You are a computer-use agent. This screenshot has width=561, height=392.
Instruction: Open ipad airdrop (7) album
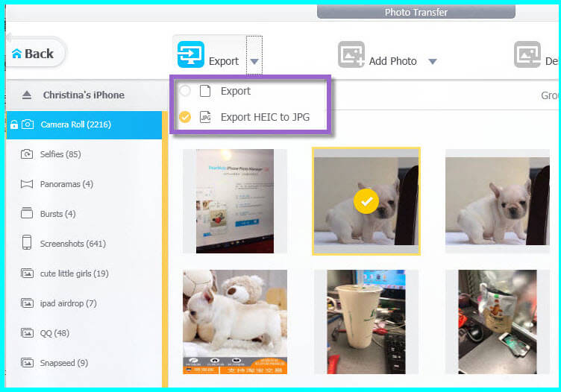pyautogui.click(x=84, y=303)
